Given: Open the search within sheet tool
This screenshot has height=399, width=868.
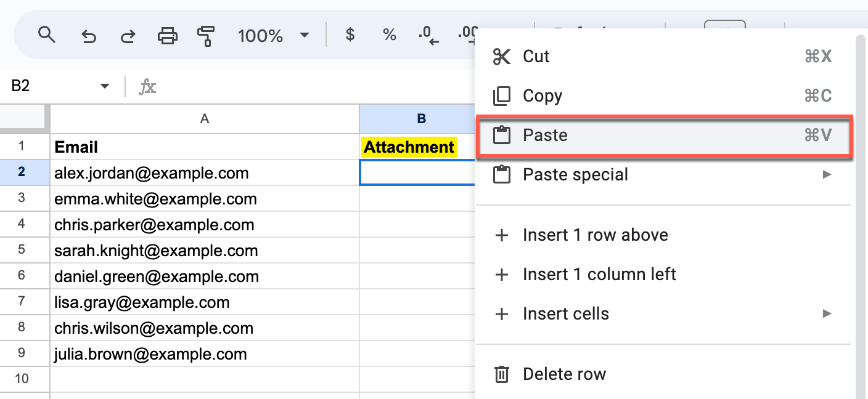Looking at the screenshot, I should (x=47, y=35).
